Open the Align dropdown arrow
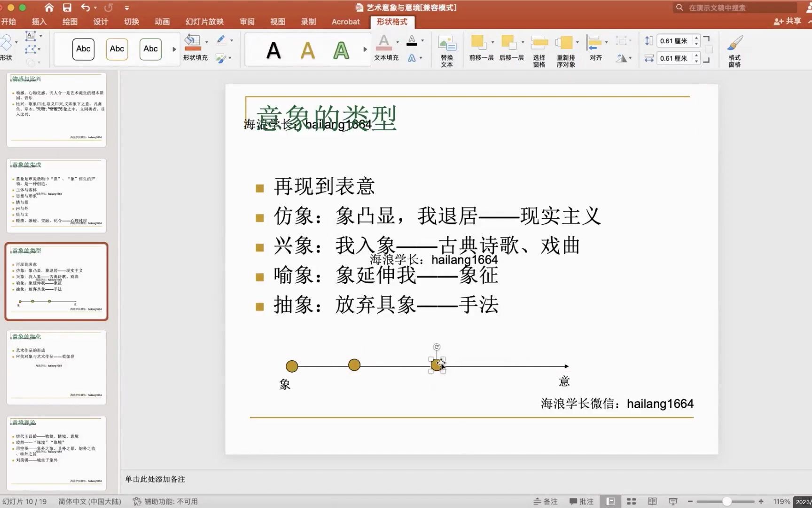812x508 pixels. pos(606,41)
